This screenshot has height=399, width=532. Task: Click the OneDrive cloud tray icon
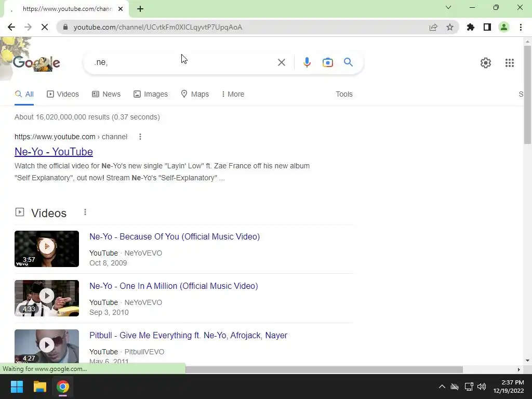coord(455,387)
